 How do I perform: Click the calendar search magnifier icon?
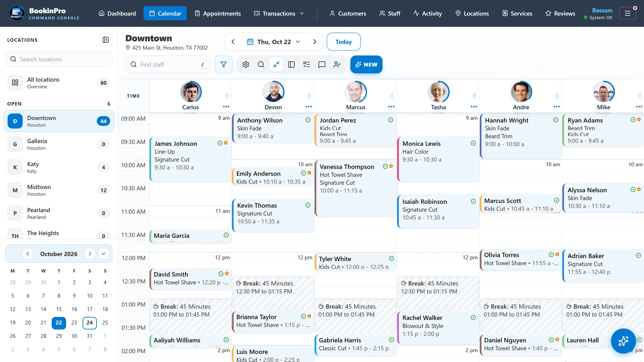pos(261,64)
